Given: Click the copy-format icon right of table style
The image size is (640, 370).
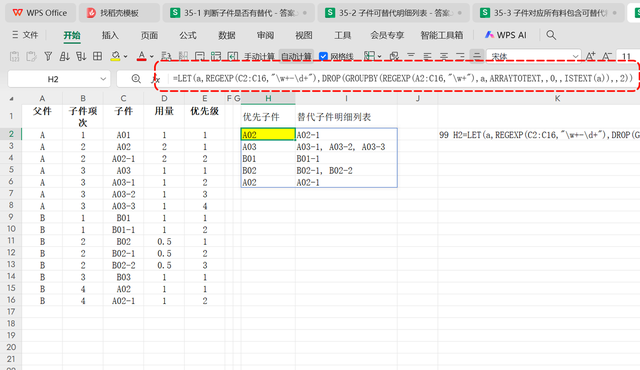Looking at the screenshot, I should click(x=394, y=56).
